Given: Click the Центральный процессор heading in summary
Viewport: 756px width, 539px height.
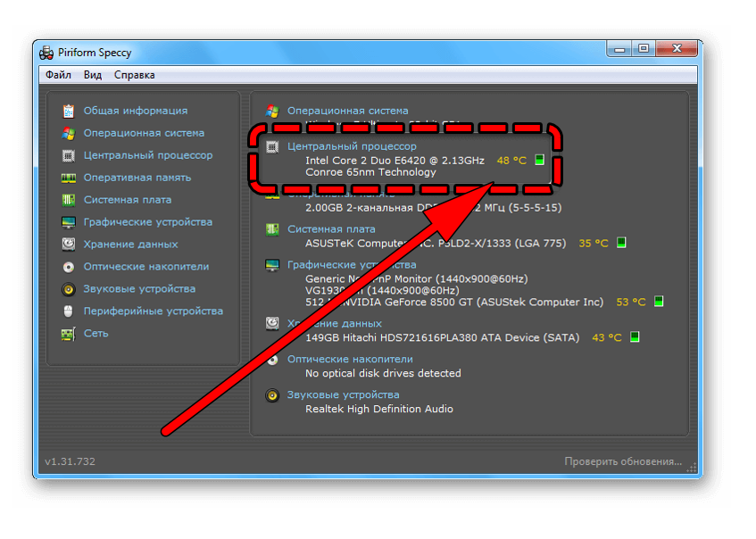Looking at the screenshot, I should click(x=352, y=146).
